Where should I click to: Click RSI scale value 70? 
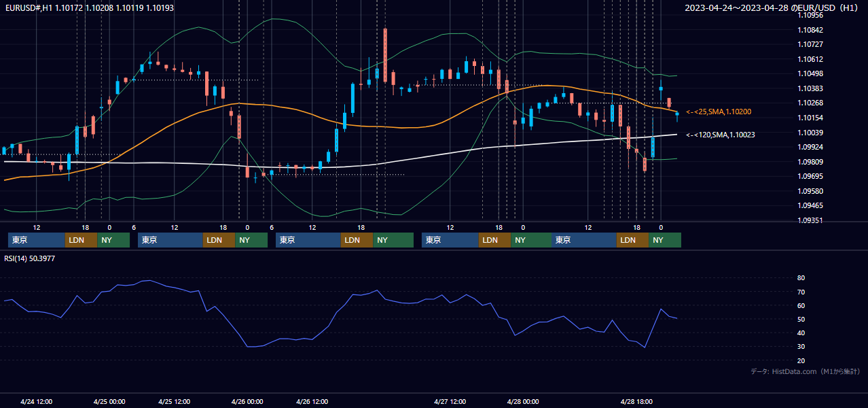tap(801, 292)
